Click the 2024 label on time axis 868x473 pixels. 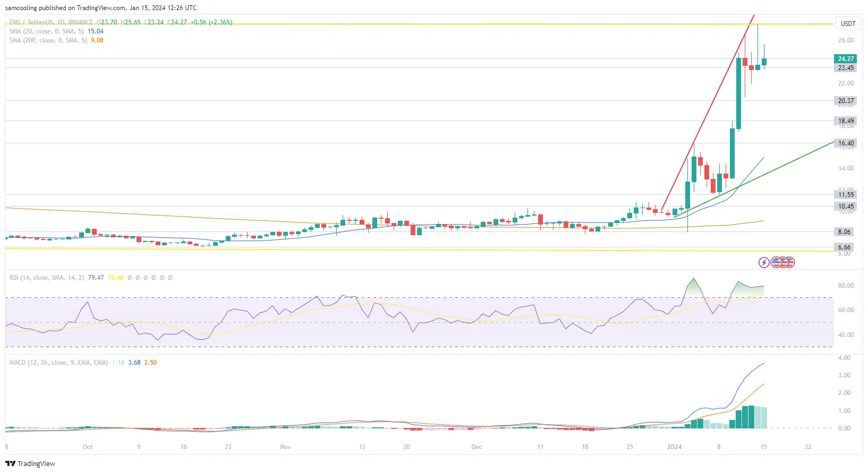point(674,447)
